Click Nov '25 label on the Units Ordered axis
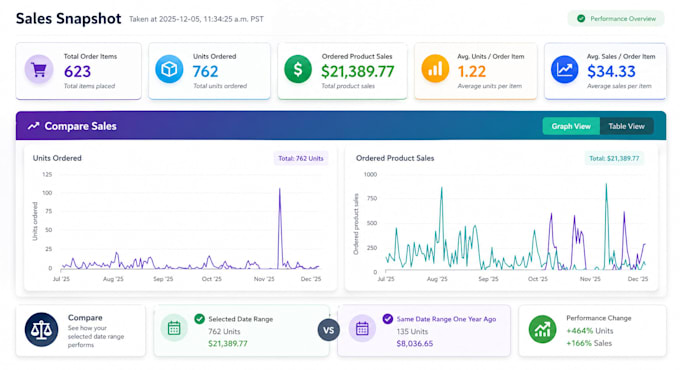680x370 pixels. click(264, 279)
